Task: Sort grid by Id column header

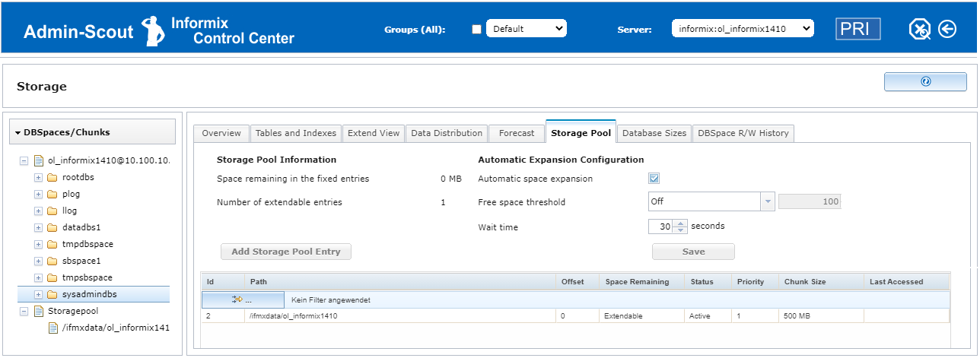Action: click(223, 281)
